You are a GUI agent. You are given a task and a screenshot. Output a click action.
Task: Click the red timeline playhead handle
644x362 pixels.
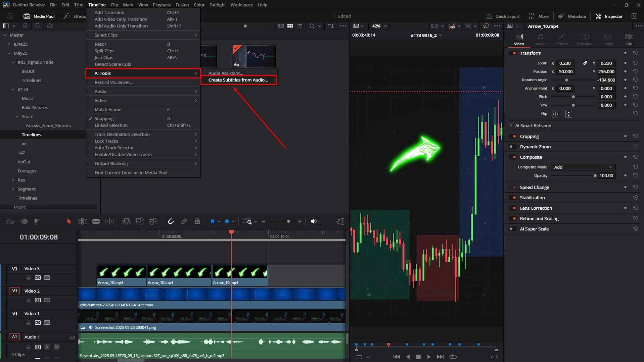(231, 232)
